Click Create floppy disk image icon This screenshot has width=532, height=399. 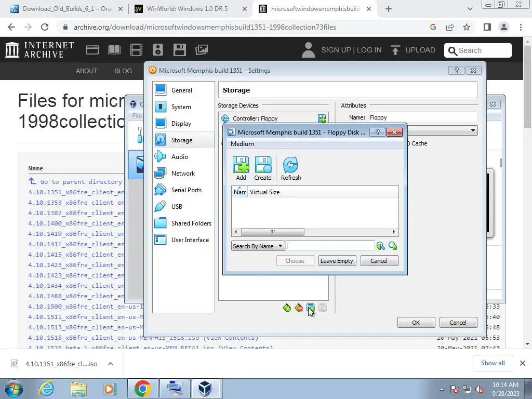[x=262, y=169]
